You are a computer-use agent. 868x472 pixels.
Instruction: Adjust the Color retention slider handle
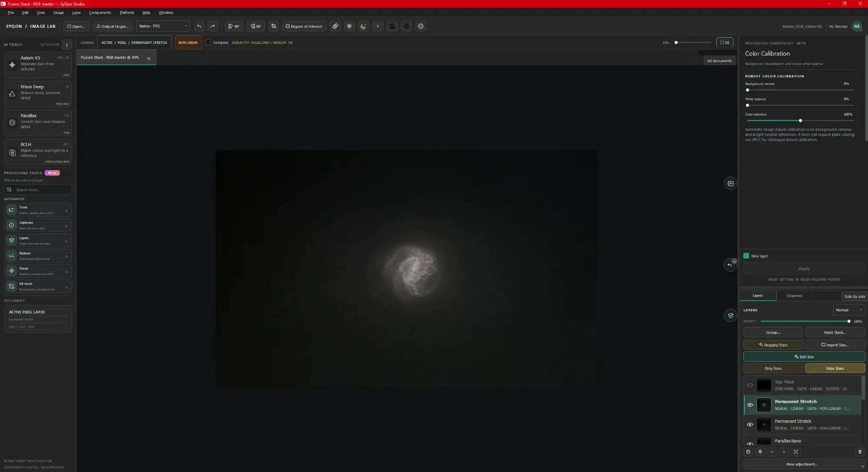(800, 120)
